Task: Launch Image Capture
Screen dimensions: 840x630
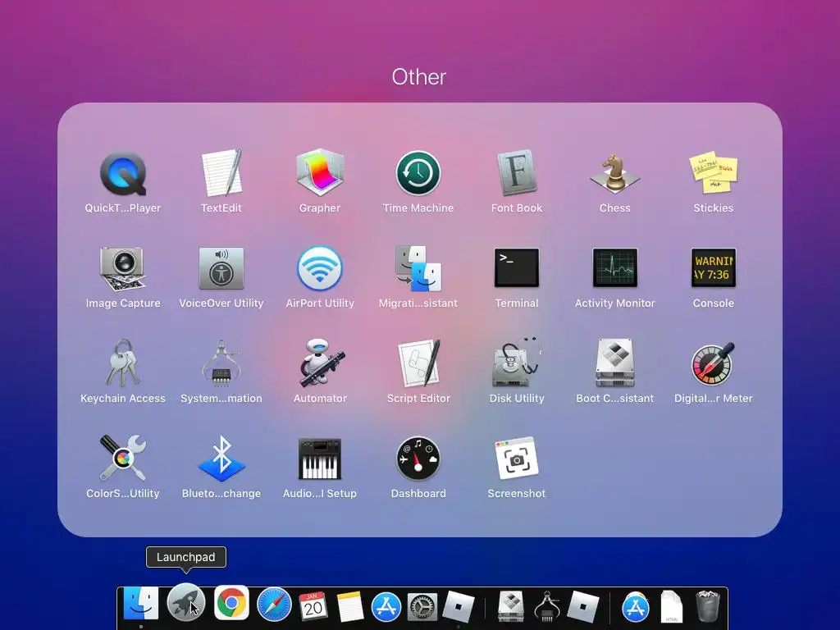Action: [123, 268]
